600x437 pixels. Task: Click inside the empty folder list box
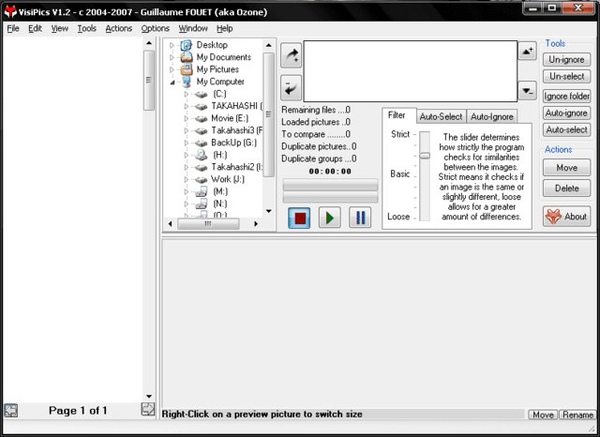[410, 71]
